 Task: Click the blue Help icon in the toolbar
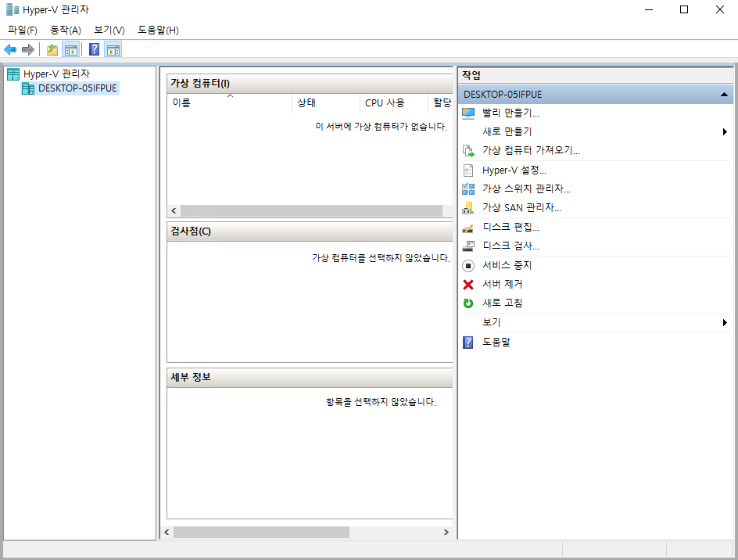[x=94, y=50]
